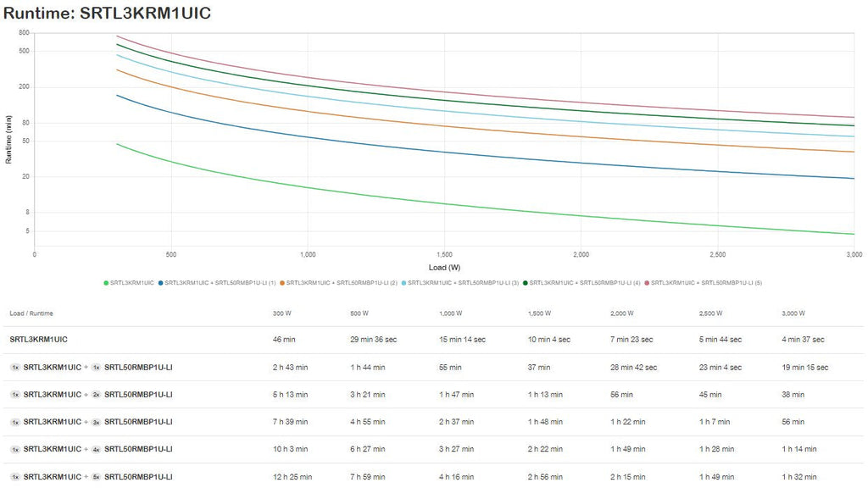Select the 3,000 W column header
The image size is (868, 488).
[x=795, y=313]
